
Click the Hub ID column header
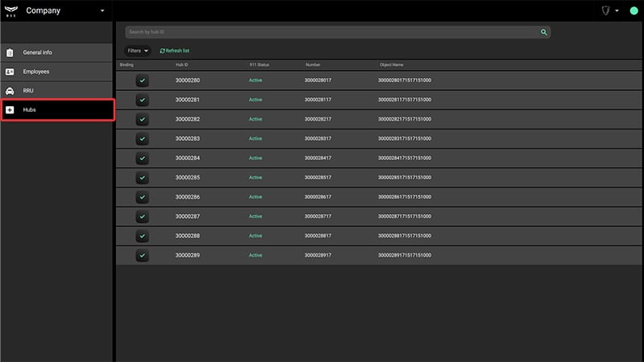point(182,65)
